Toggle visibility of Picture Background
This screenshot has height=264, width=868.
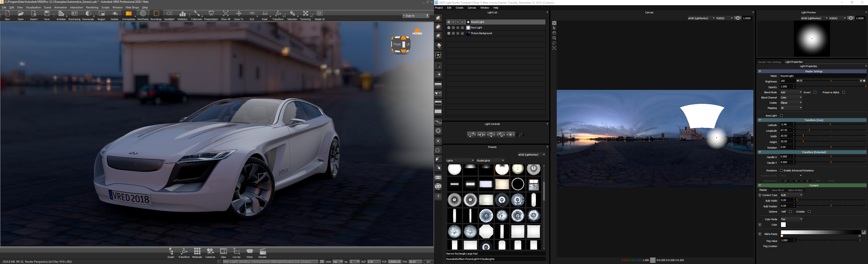[x=448, y=33]
